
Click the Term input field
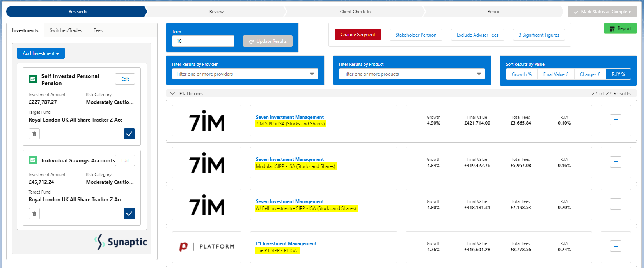(x=203, y=41)
